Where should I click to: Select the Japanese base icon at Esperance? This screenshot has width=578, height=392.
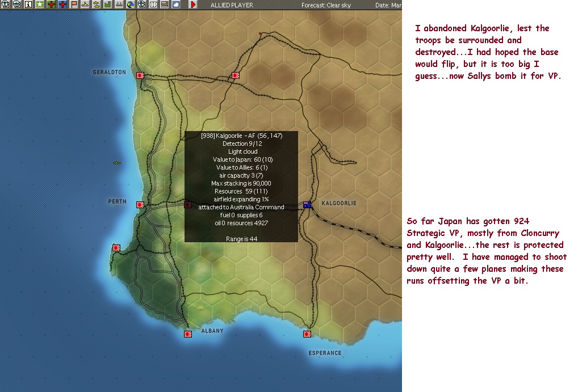tap(307, 334)
